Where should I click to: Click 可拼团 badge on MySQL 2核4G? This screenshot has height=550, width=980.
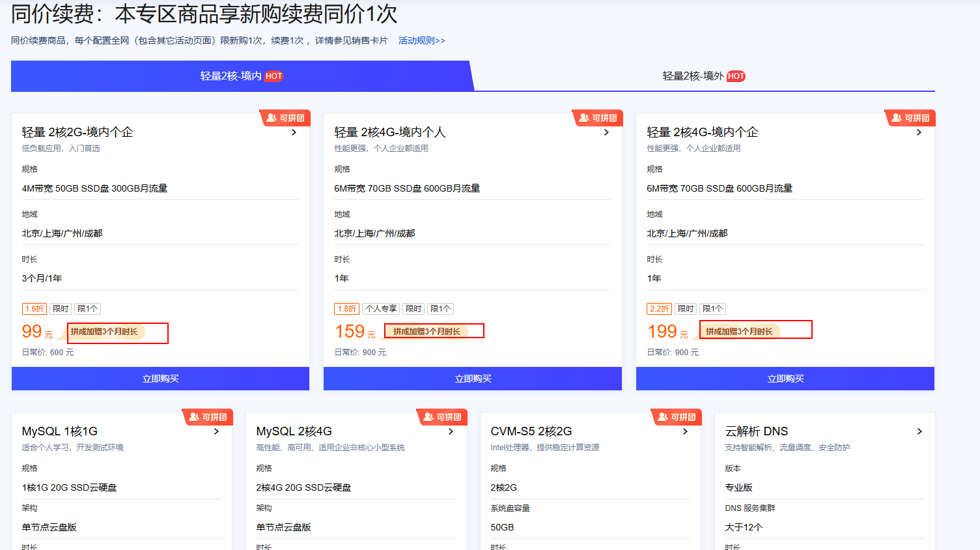442,417
